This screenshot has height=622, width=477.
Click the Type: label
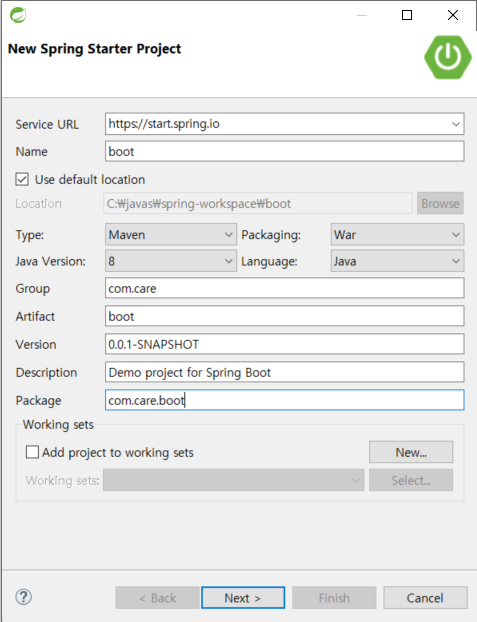pyautogui.click(x=30, y=235)
